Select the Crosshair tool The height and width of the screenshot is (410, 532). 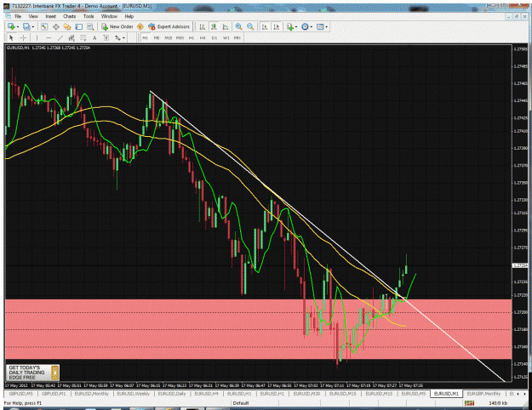pyautogui.click(x=23, y=38)
